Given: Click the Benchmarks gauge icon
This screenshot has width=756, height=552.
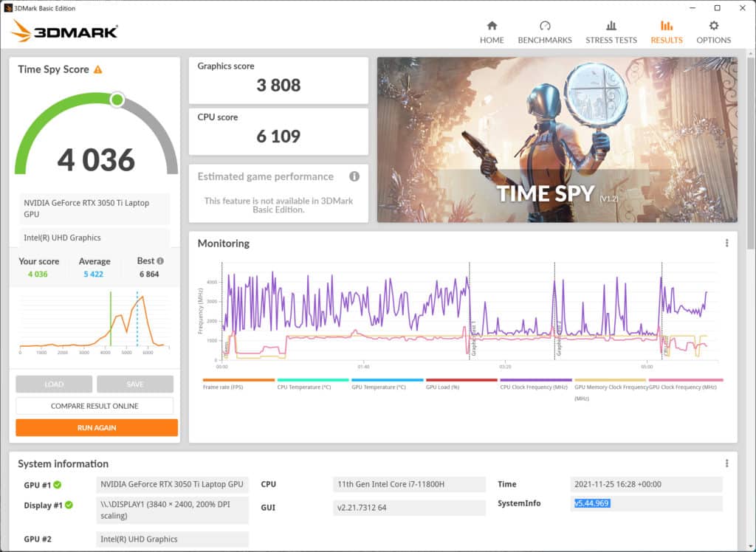Looking at the screenshot, I should pyautogui.click(x=545, y=26).
